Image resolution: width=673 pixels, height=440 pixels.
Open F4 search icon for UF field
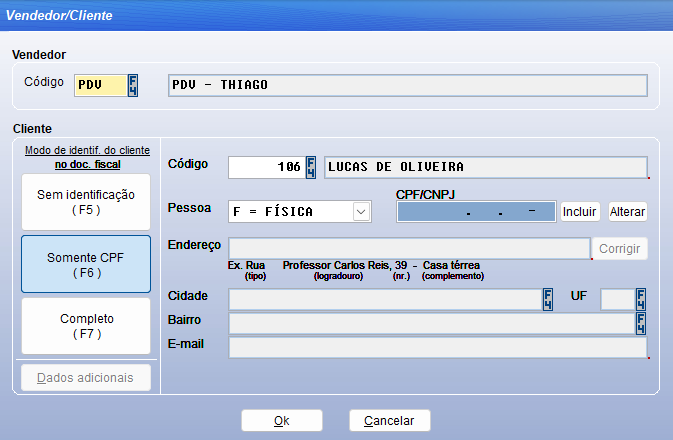pos(640,299)
